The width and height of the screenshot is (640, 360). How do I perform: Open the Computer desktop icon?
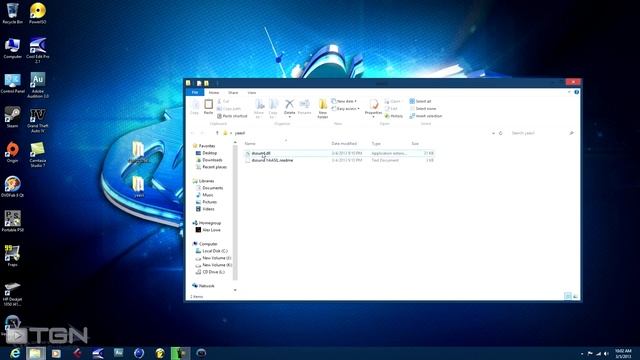pyautogui.click(x=12, y=48)
